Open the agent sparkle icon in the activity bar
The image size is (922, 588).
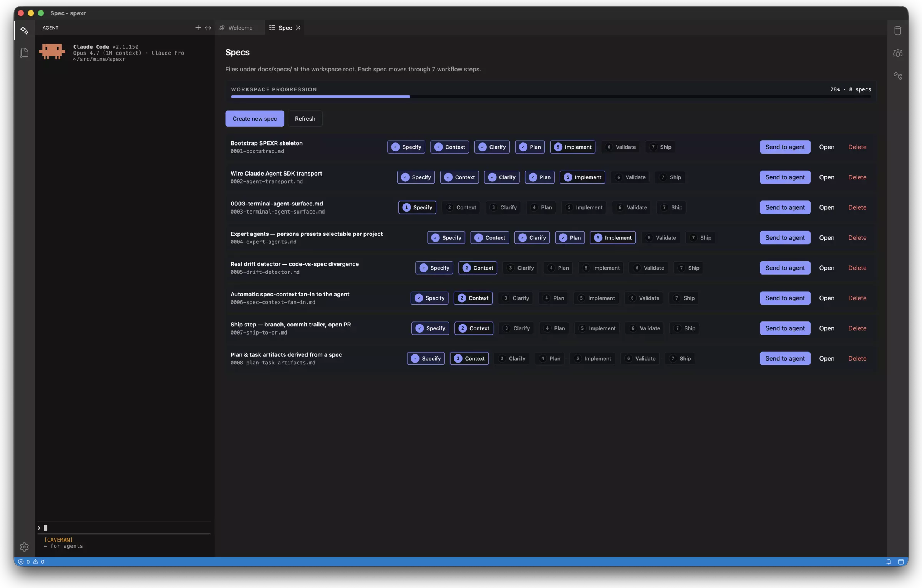[24, 30]
